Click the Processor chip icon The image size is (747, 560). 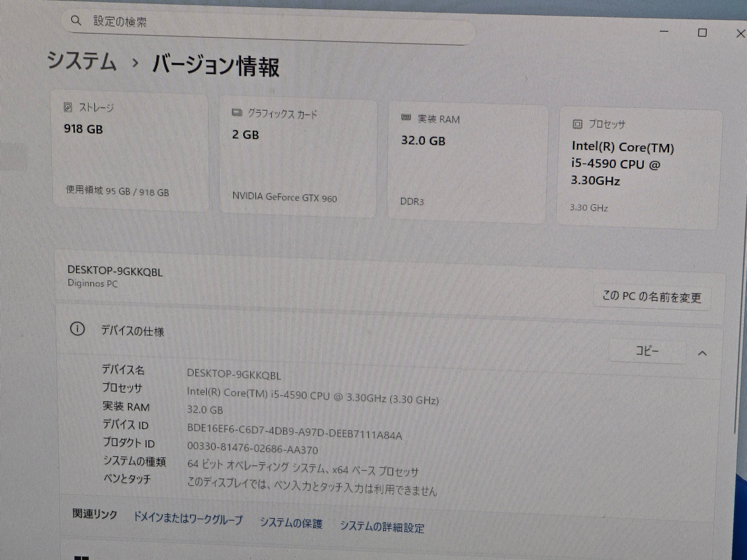(x=577, y=124)
